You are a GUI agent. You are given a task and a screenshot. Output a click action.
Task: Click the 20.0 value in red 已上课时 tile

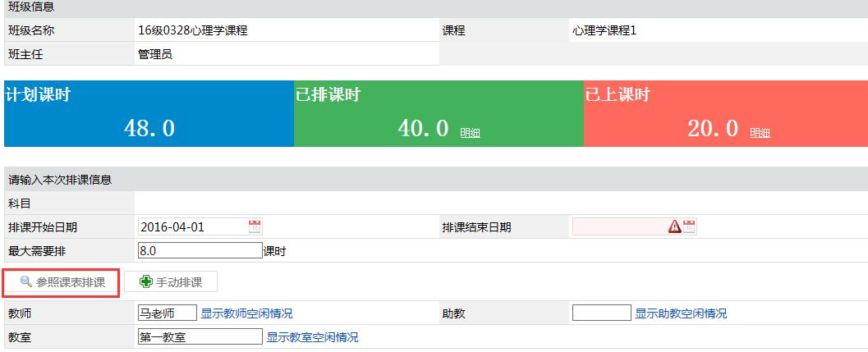[713, 129]
